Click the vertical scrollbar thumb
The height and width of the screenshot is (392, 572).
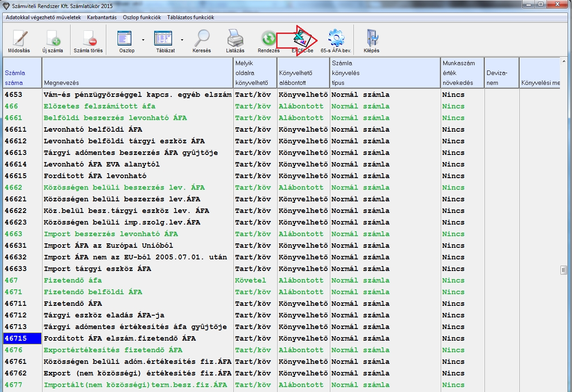(564, 270)
